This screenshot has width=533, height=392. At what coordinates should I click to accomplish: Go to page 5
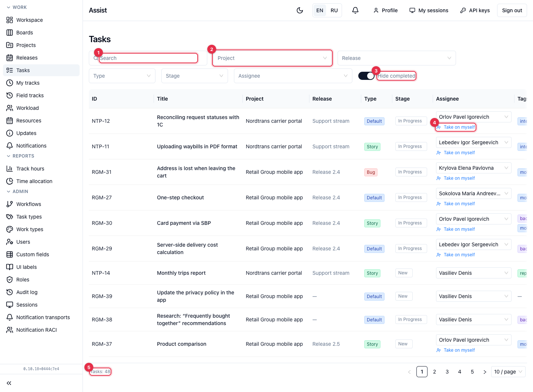click(472, 372)
